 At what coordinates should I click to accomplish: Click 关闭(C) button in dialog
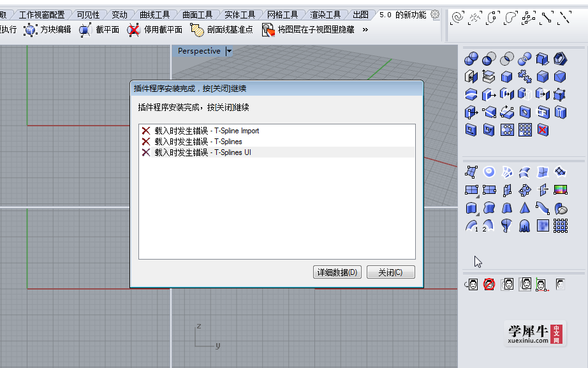click(x=390, y=272)
